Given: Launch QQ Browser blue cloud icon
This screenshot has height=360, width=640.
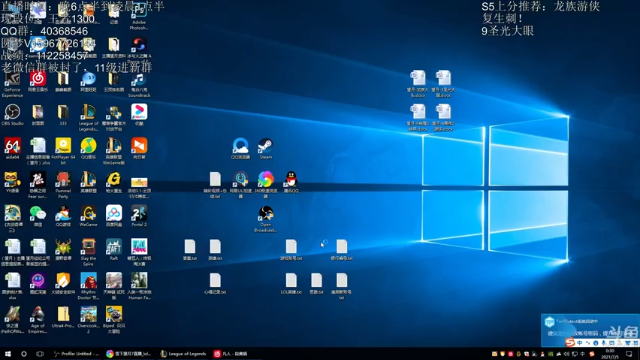Looking at the screenshot, I should (x=240, y=149).
